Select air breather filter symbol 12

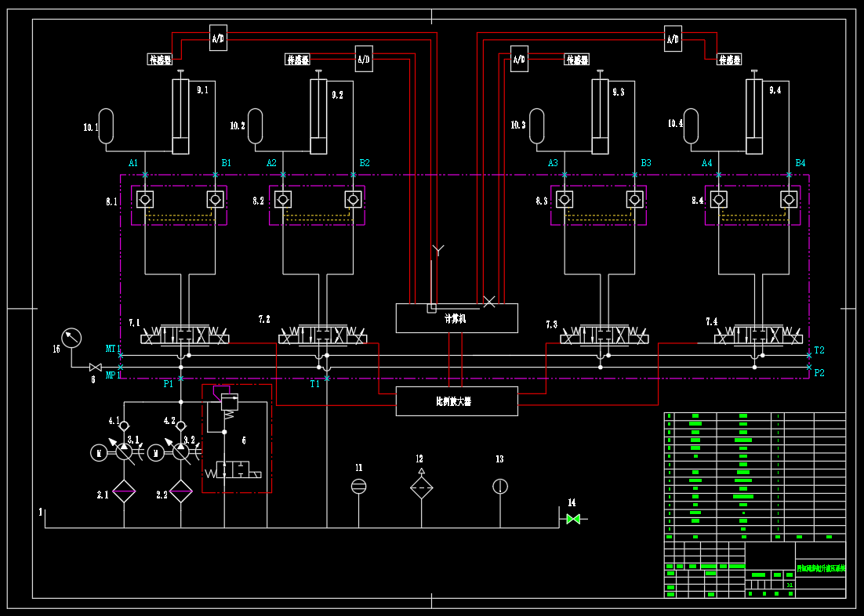(x=422, y=487)
